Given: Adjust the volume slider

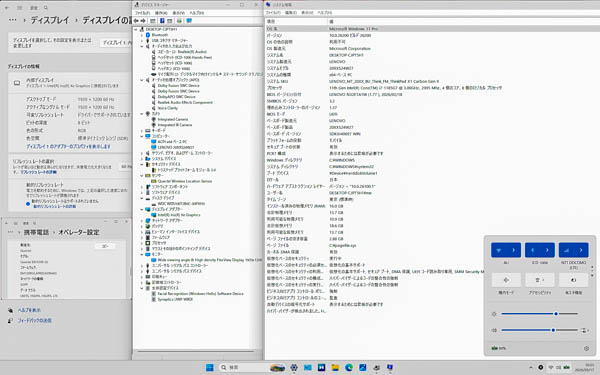Looking at the screenshot, I should click(x=540, y=330).
